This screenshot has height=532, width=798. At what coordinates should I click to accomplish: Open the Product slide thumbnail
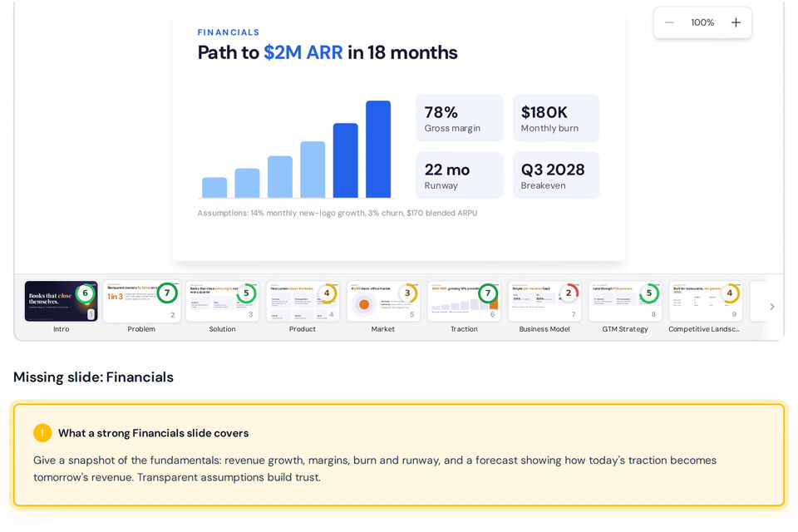click(x=303, y=301)
